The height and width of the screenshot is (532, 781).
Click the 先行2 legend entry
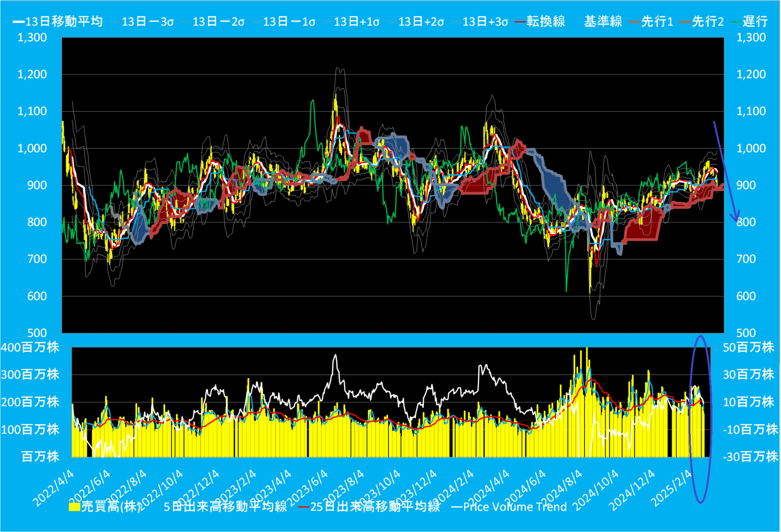702,21
